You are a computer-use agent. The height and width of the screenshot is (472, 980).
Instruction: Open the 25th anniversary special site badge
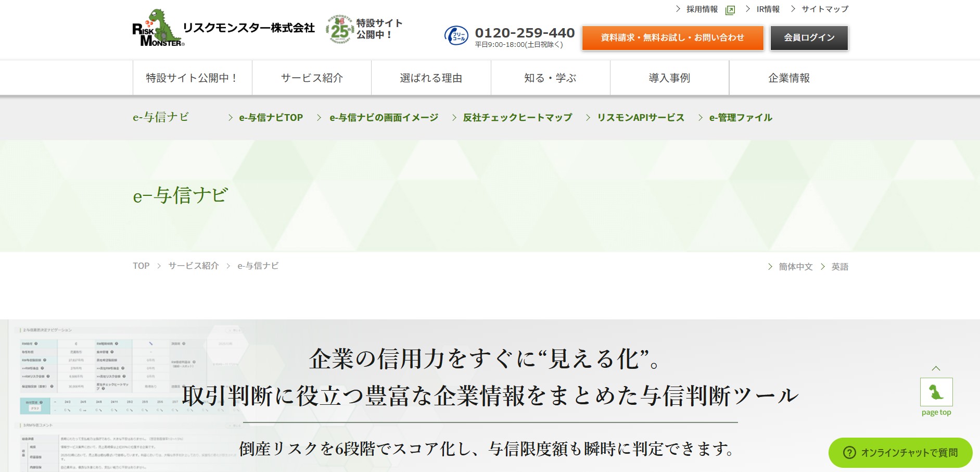tap(339, 29)
